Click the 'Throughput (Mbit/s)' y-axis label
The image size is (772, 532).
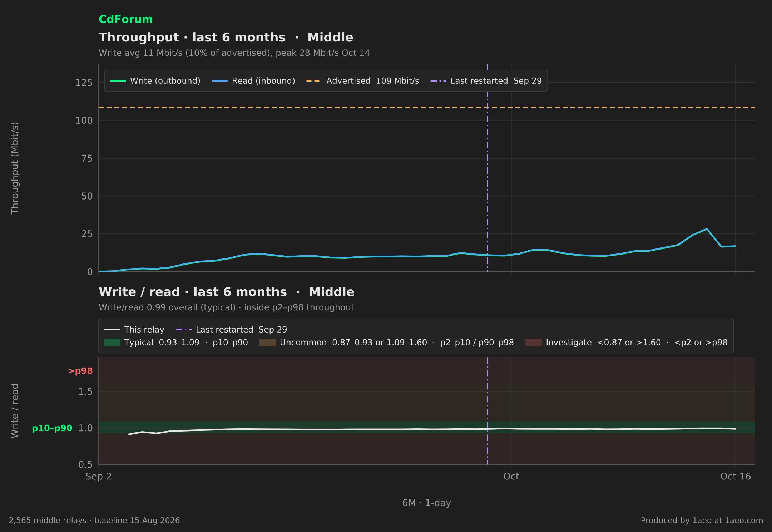pyautogui.click(x=15, y=168)
